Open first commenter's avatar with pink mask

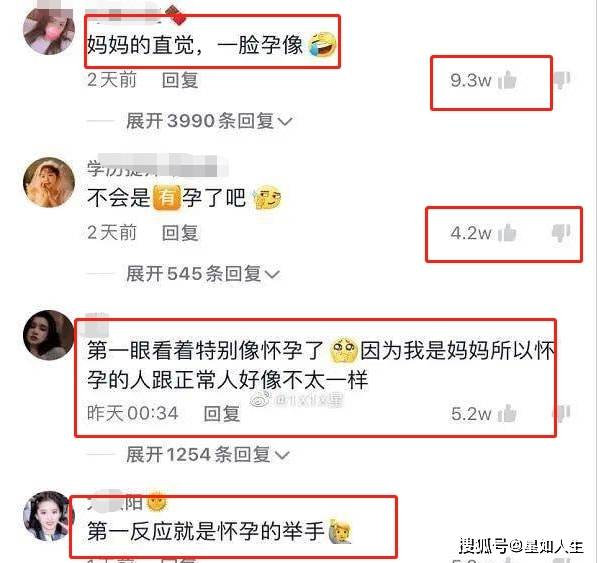[x=48, y=31]
